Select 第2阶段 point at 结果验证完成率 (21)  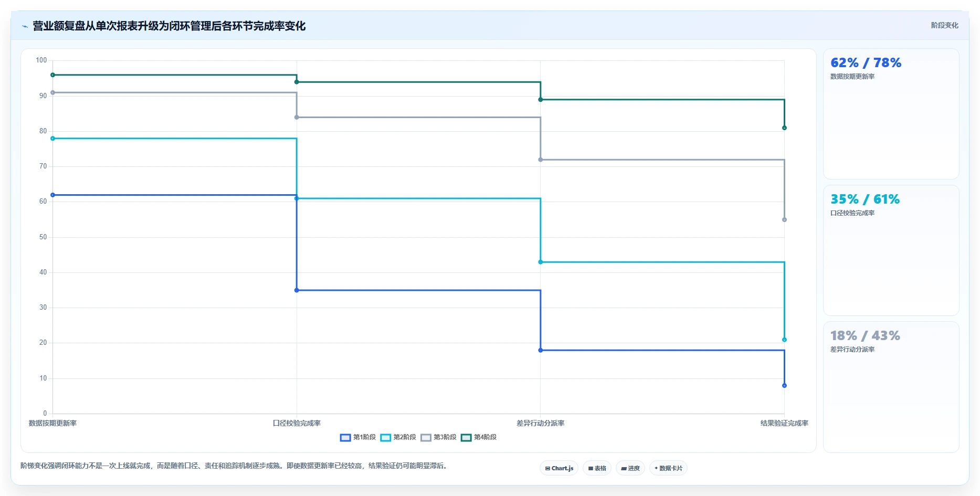coord(784,340)
